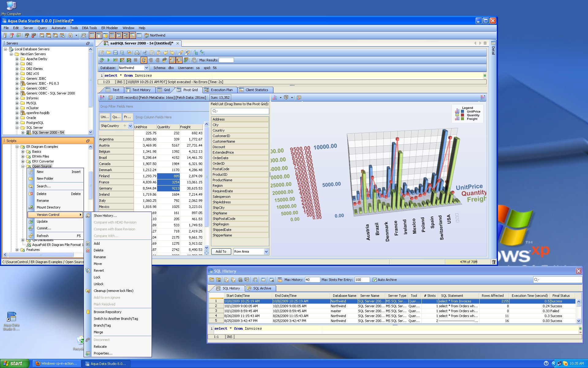Click the Add To button

221,251
